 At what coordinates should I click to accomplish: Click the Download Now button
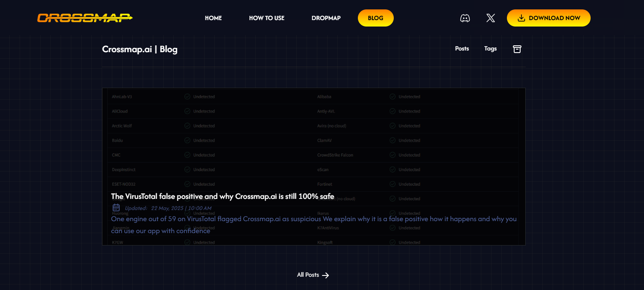(549, 18)
